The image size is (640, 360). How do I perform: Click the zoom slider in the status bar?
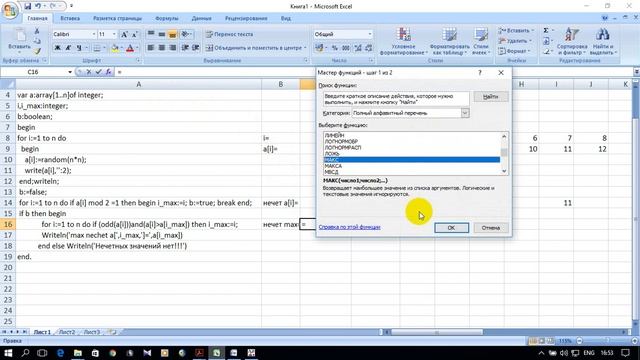point(607,341)
